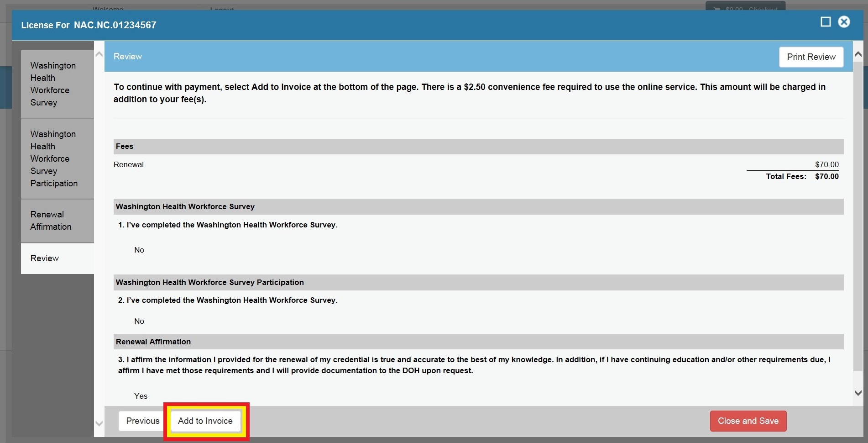868x443 pixels.
Task: Select the Renewal Affirmation sidebar tab
Action: [x=51, y=221]
